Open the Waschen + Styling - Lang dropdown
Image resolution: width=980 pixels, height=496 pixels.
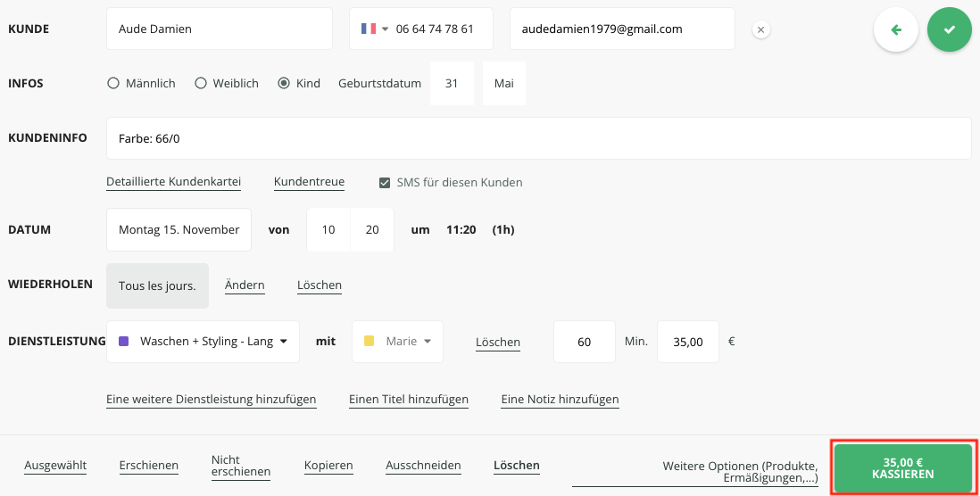click(x=203, y=342)
